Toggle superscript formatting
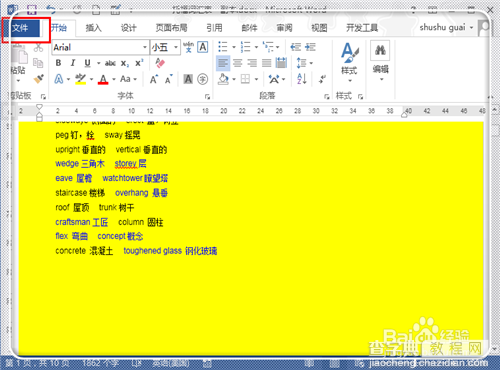 point(139,63)
